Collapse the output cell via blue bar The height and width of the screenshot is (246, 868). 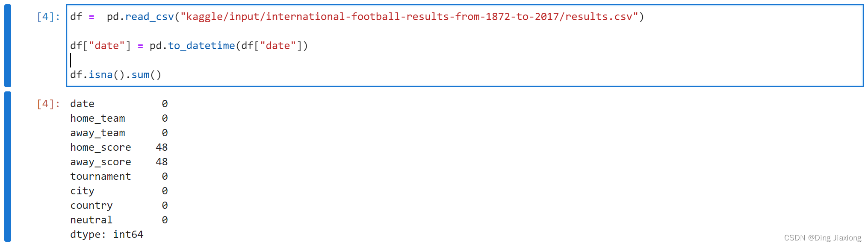click(x=8, y=167)
